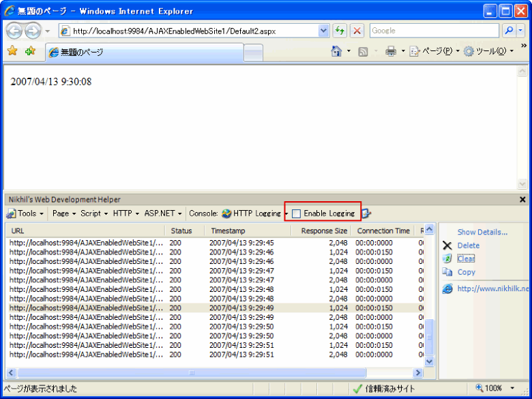Tick the Enable Logging checkbox

click(x=296, y=213)
